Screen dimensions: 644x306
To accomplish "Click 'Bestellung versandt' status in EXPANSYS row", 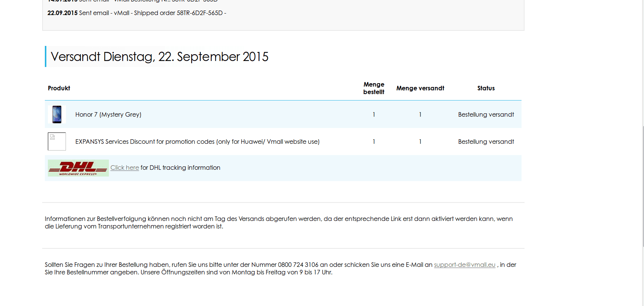I will tap(486, 142).
